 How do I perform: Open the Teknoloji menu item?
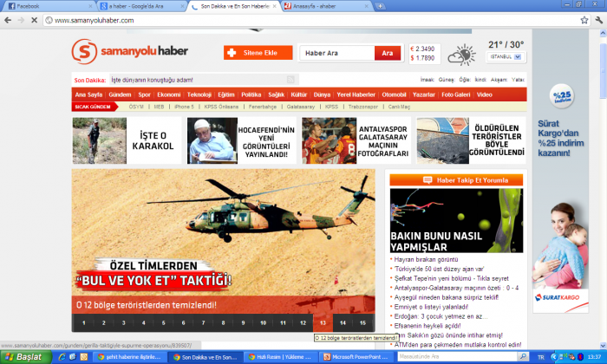[x=199, y=94]
